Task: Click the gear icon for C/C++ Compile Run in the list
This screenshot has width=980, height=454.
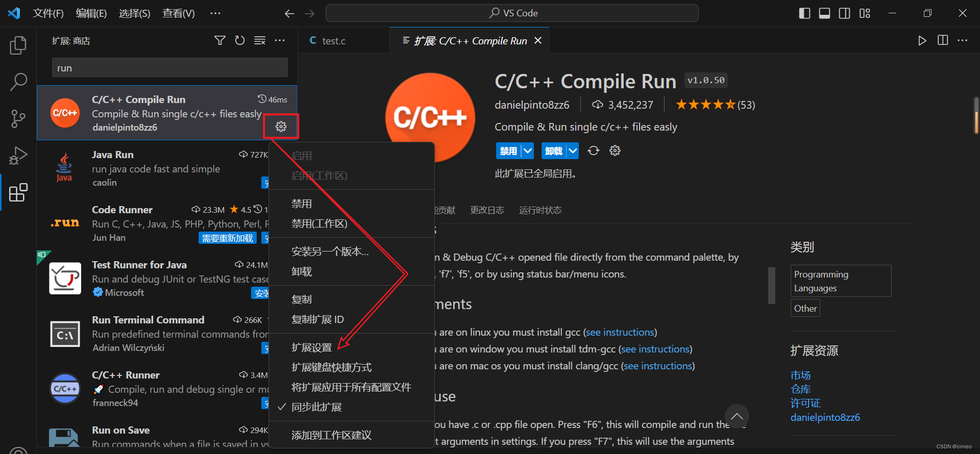Action: [x=281, y=127]
